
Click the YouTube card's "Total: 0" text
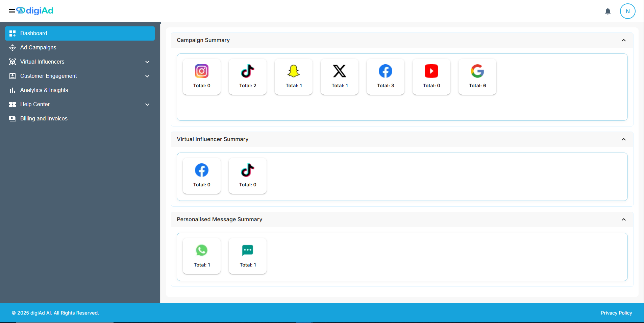(431, 86)
